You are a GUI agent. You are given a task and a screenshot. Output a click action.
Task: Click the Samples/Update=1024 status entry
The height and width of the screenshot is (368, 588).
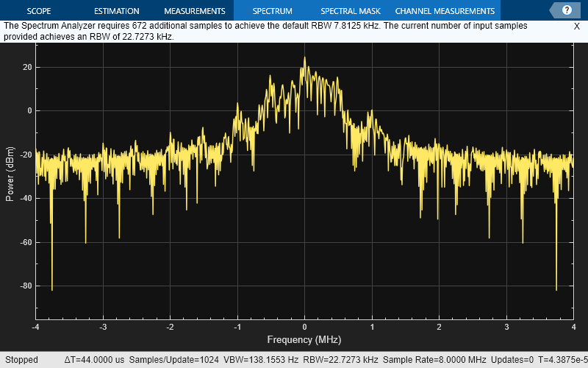coord(173,360)
